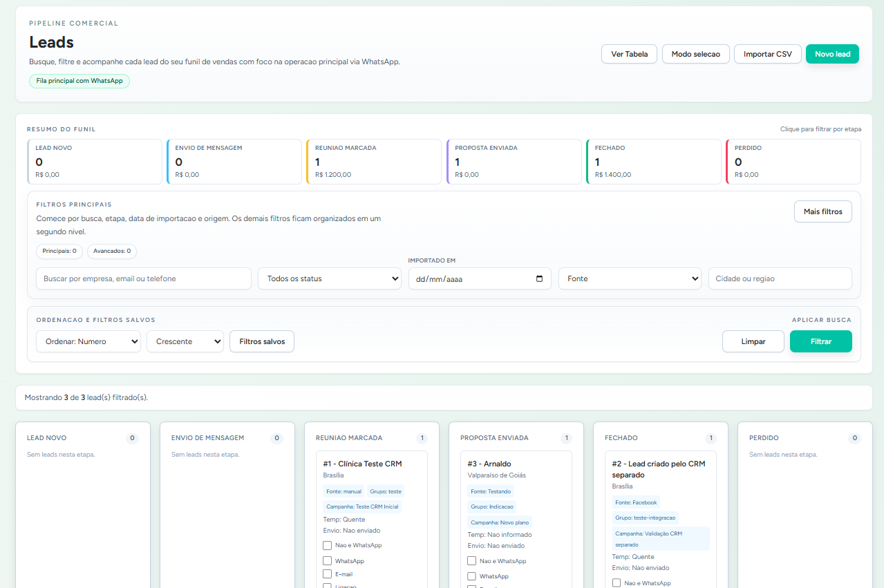Open the '#1 - Clínica Teste CRM' lead title
The height and width of the screenshot is (588, 884).
pyautogui.click(x=362, y=464)
